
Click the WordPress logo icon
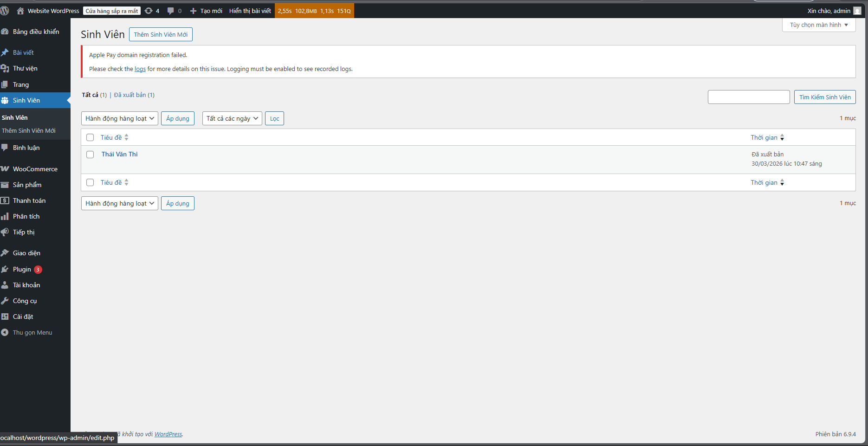[x=5, y=11]
